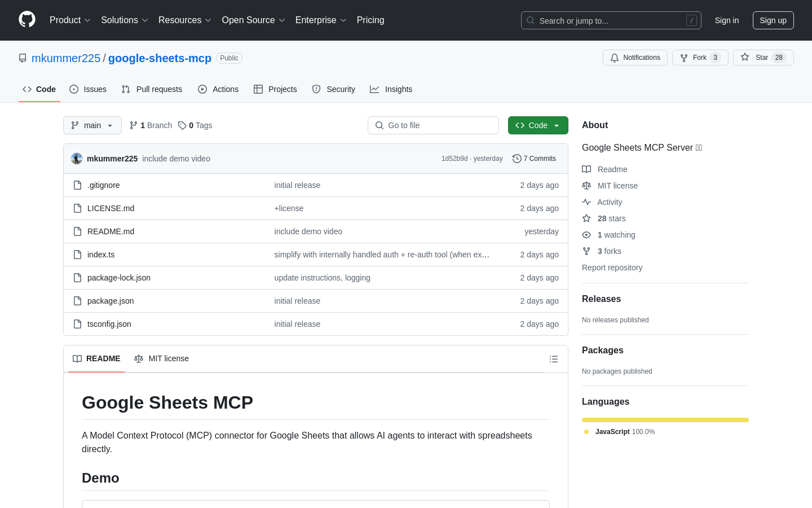Click the Activity pulse icon
The width and height of the screenshot is (812, 508).
pos(586,202)
